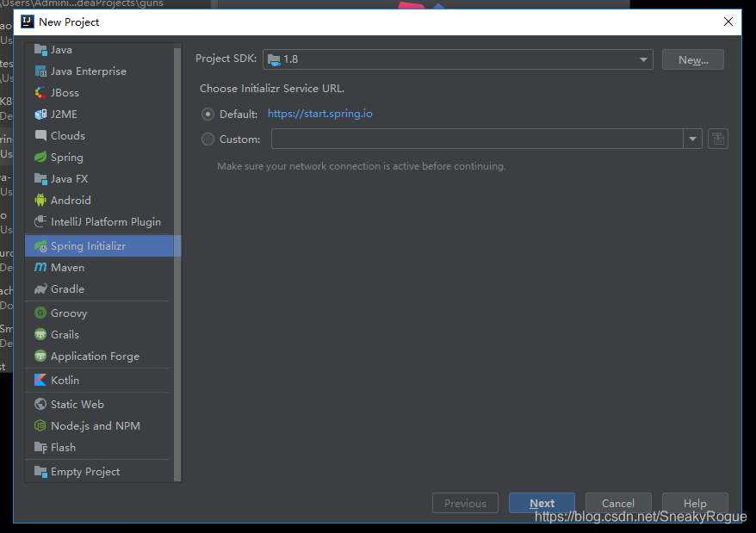Open the https://start.spring.io link

(320, 114)
